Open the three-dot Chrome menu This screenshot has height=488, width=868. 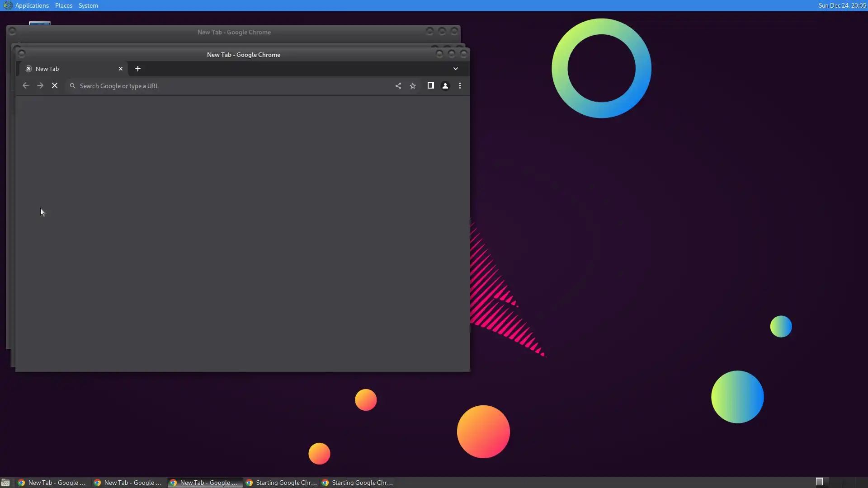(460, 86)
